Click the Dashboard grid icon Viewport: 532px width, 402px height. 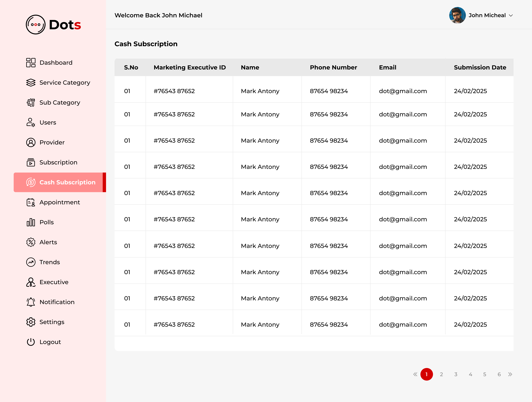(31, 63)
